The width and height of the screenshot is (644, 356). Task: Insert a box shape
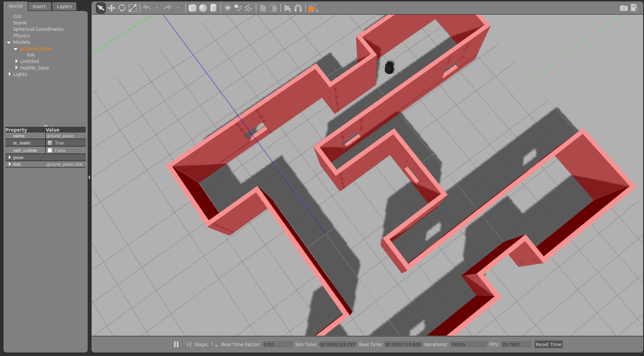[192, 8]
